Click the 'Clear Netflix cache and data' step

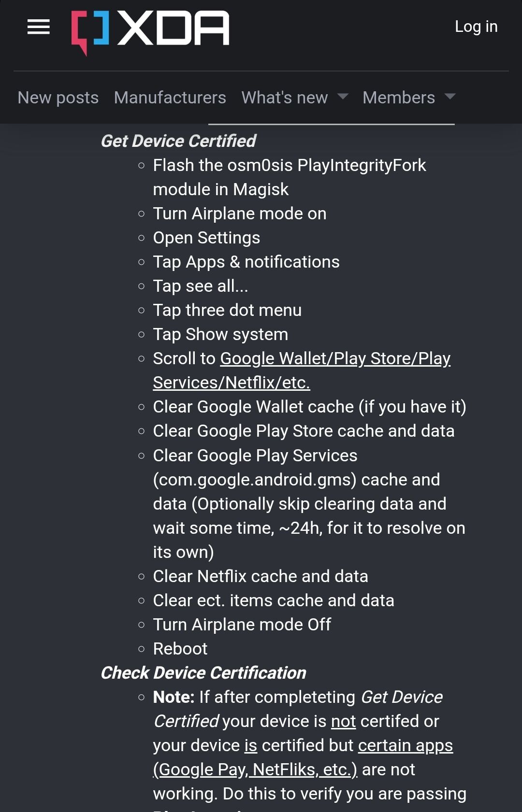(260, 576)
